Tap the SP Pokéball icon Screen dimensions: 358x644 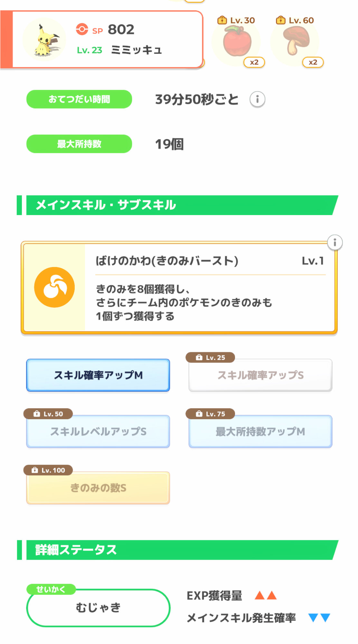(x=82, y=29)
